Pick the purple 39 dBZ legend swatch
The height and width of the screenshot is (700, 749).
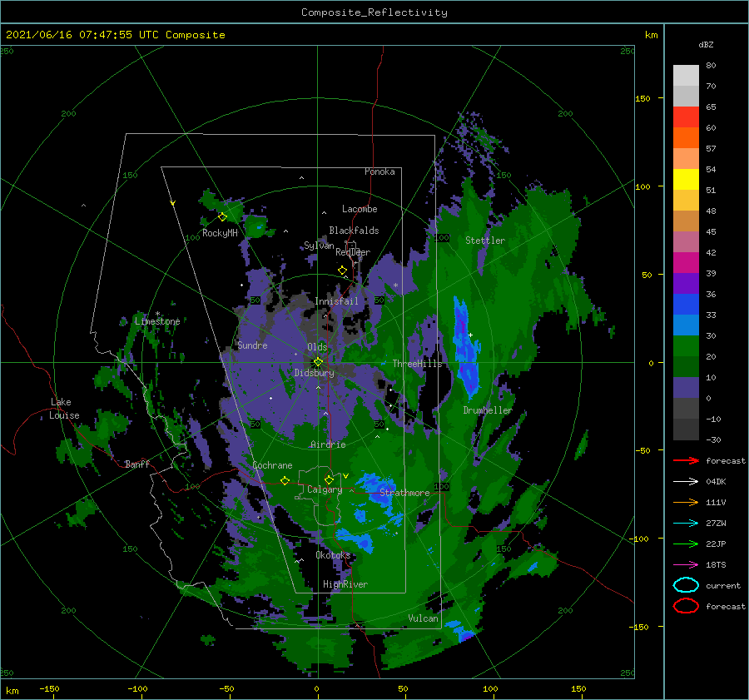pos(686,283)
